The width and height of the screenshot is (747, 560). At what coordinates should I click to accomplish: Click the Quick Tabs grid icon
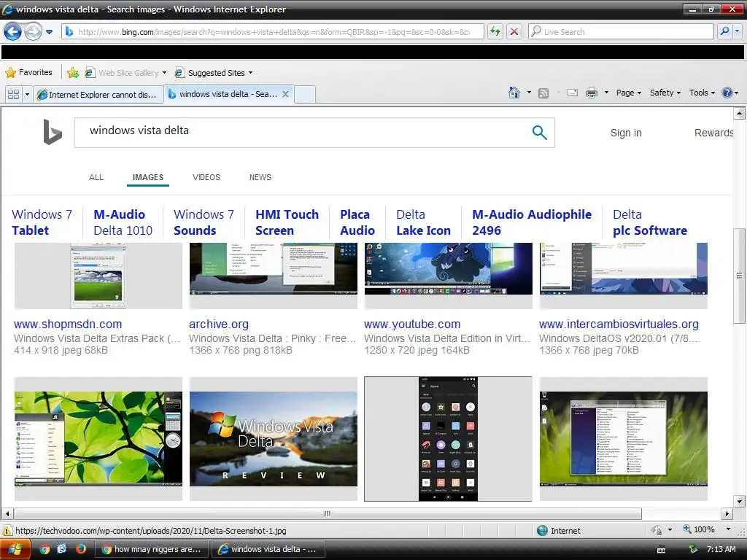tap(13, 94)
